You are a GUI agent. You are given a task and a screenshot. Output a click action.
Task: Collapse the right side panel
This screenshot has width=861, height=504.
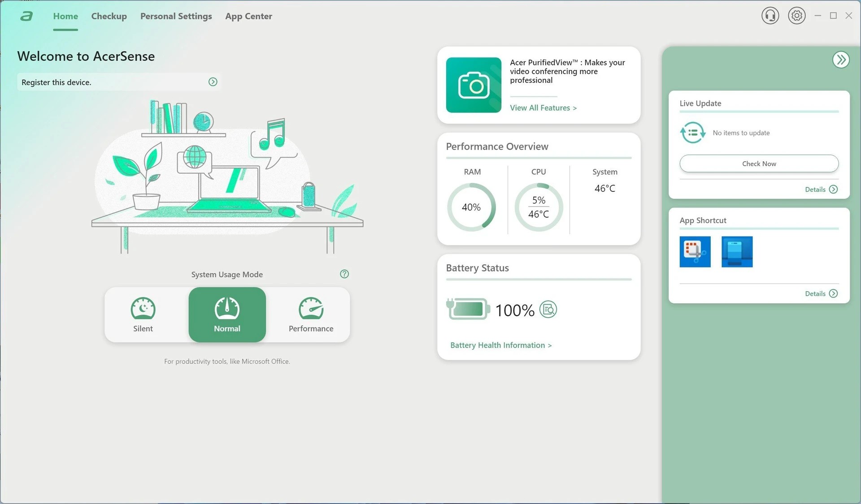coord(841,60)
